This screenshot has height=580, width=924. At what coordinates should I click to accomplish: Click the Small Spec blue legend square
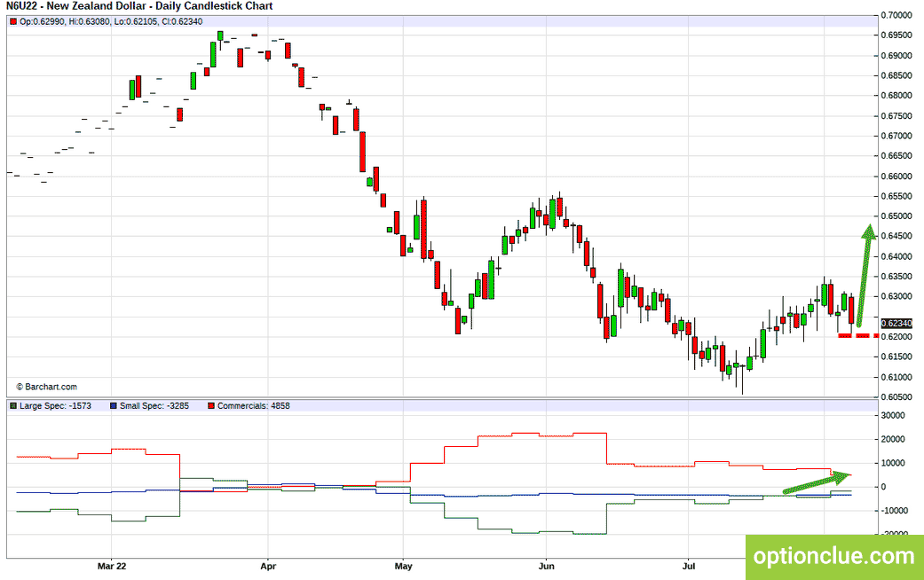coord(113,405)
